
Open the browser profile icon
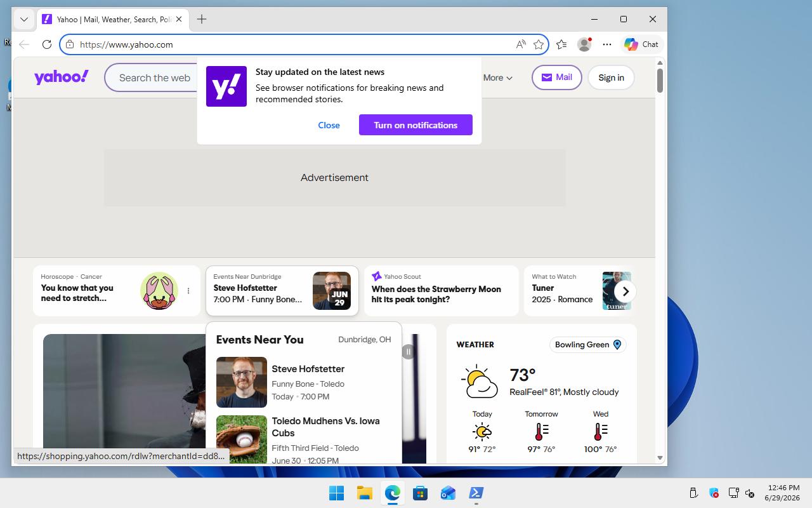pos(584,44)
